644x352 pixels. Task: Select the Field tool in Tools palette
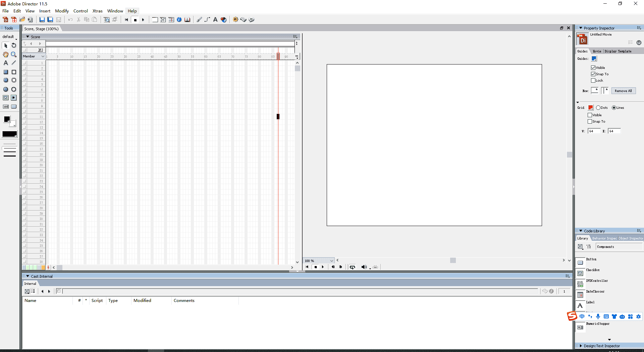6,106
